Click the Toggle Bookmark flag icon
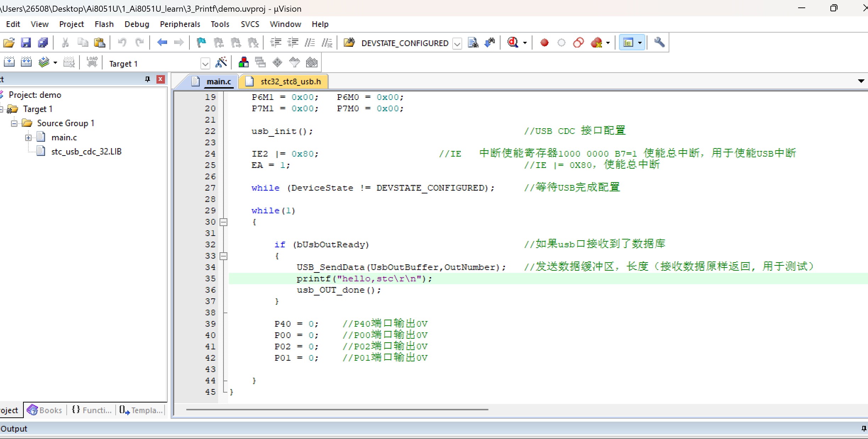 tap(201, 43)
